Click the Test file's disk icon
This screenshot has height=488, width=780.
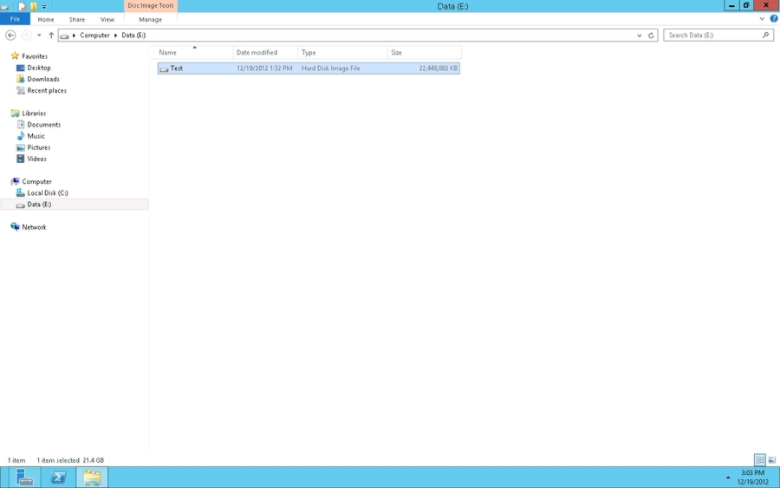point(164,69)
